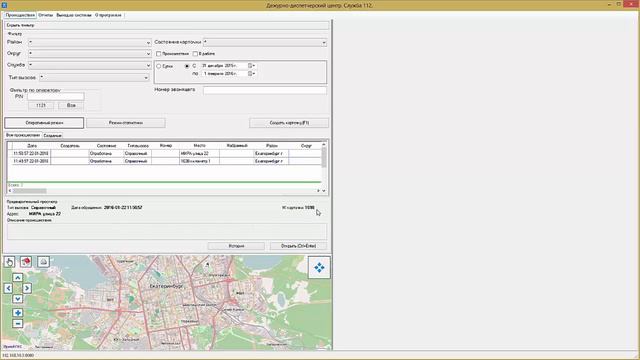Image resolution: width=640 pixels, height=360 pixels.
Task: Click the table's horizontal scrollbar thumb
Action: (x=29, y=191)
